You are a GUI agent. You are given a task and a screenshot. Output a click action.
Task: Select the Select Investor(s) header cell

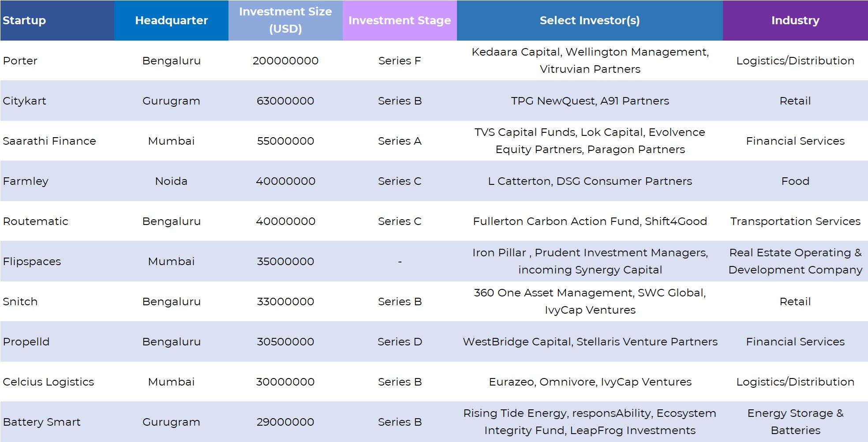590,20
